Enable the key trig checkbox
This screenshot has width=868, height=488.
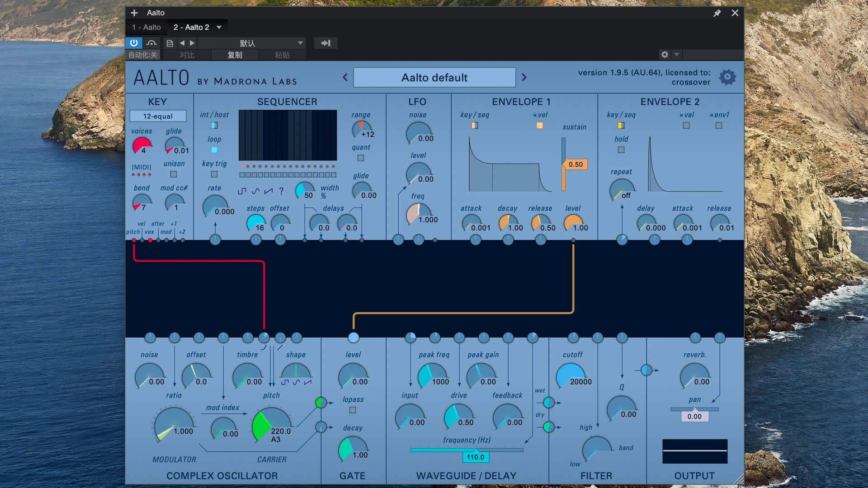click(x=214, y=174)
